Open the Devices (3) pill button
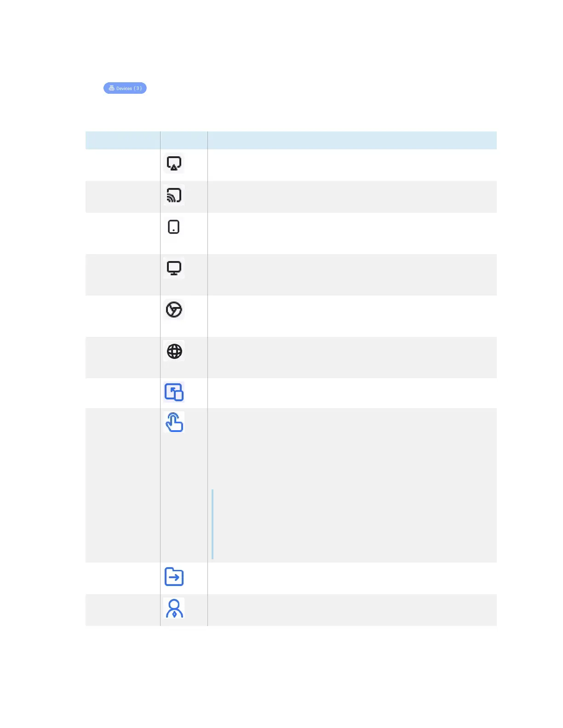 (125, 88)
